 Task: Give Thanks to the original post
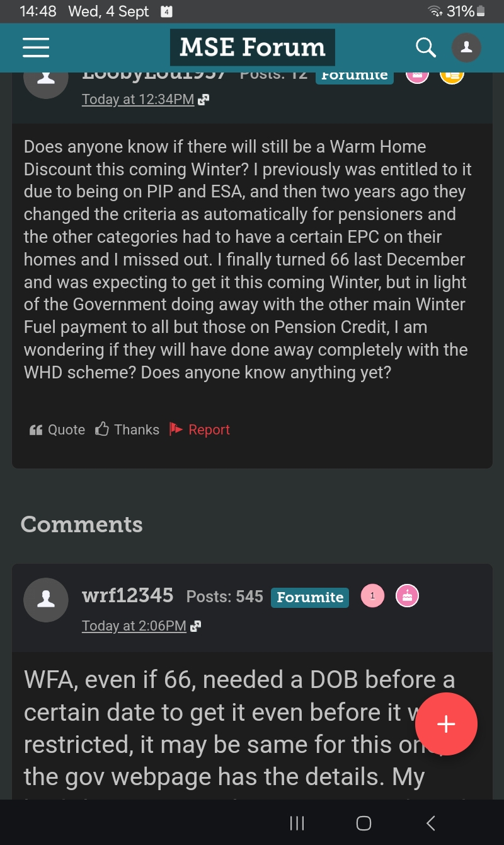(127, 429)
